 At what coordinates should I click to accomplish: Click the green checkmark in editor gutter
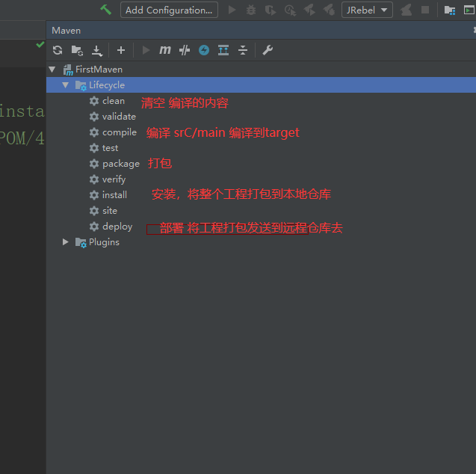pos(40,45)
